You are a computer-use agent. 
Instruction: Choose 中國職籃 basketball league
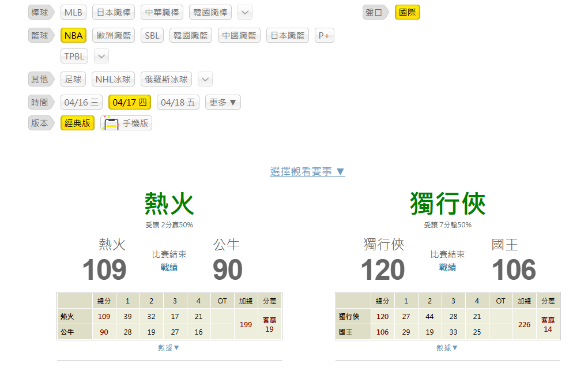tap(239, 36)
